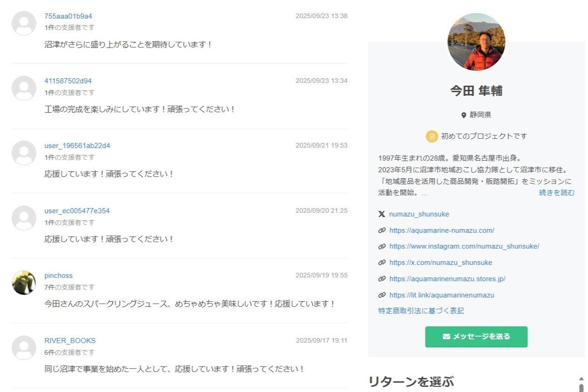Click the scrollbar up arrow in return list
Screen dimensions: 588x392
[581, 379]
